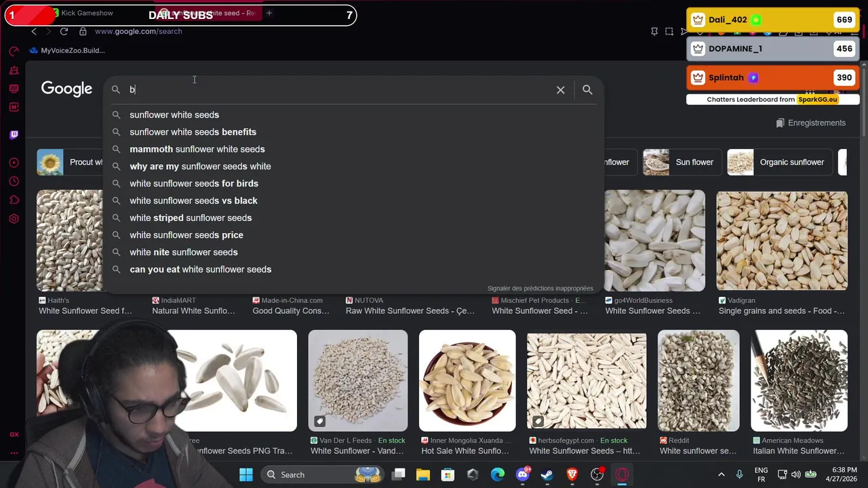The width and height of the screenshot is (868, 488).
Task: Open Van Der L Feeds image result
Action: click(358, 381)
